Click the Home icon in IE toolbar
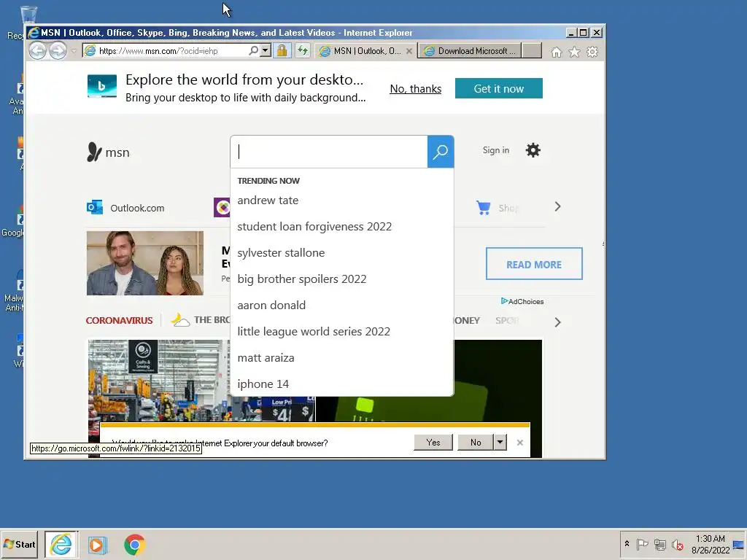The height and width of the screenshot is (560, 747). (x=557, y=52)
